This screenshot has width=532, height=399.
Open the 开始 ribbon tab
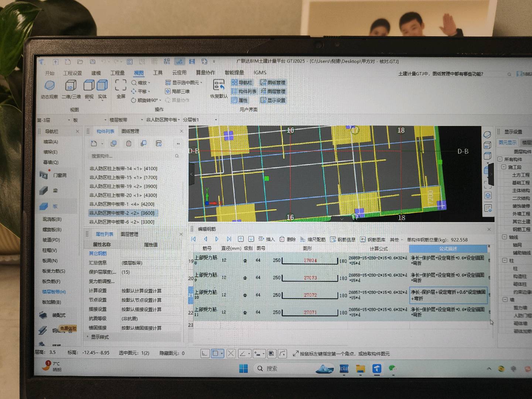[x=50, y=73]
